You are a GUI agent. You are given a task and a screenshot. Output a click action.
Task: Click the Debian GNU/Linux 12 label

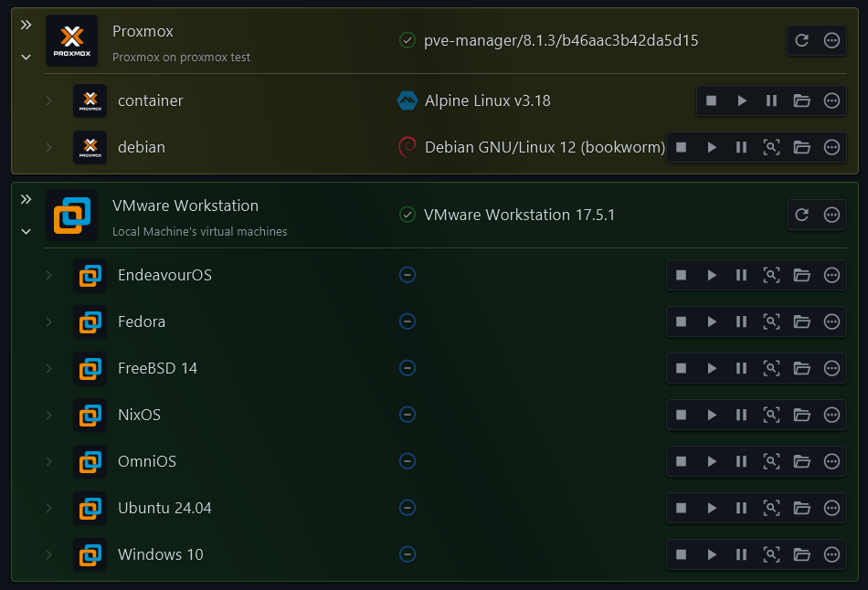(x=545, y=147)
